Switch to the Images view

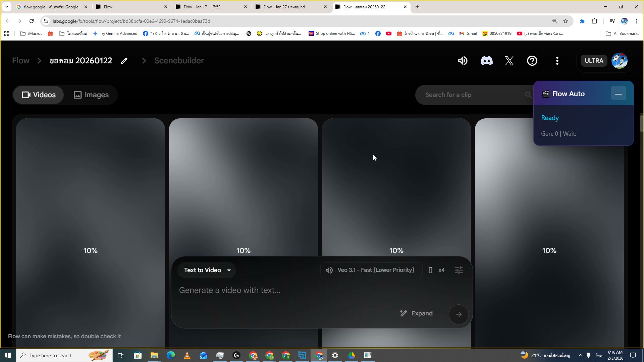[x=91, y=95]
